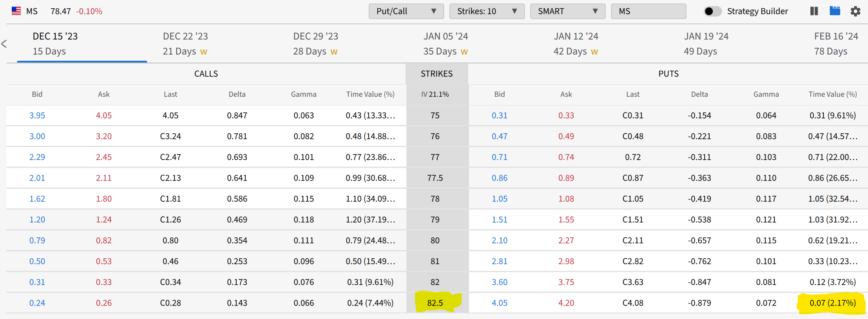This screenshot has width=868, height=319.
Task: Click put last C4.08 at strike 82.5
Action: (633, 303)
